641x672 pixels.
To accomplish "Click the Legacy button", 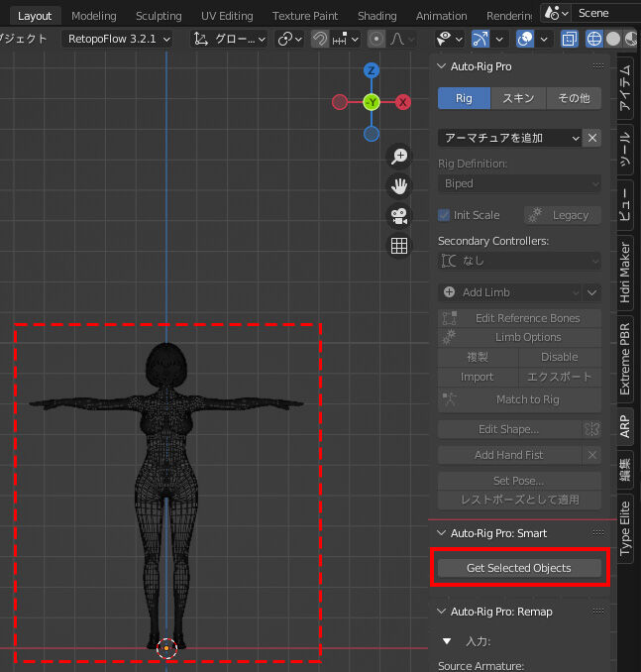I will 563,215.
